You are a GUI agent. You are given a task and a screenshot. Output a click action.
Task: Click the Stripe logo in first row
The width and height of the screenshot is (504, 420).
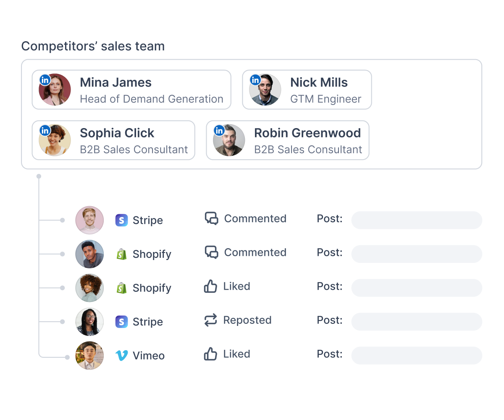[121, 220]
